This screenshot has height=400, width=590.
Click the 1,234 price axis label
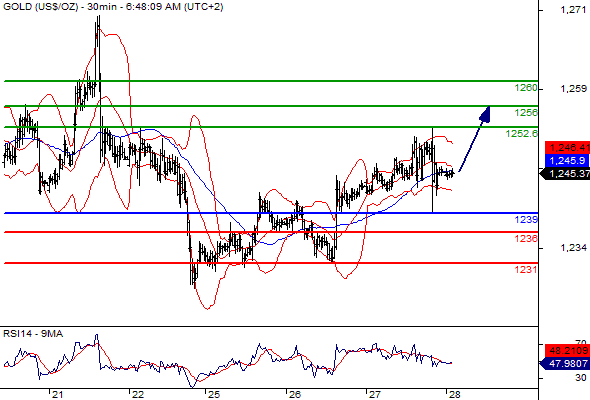[x=573, y=248]
